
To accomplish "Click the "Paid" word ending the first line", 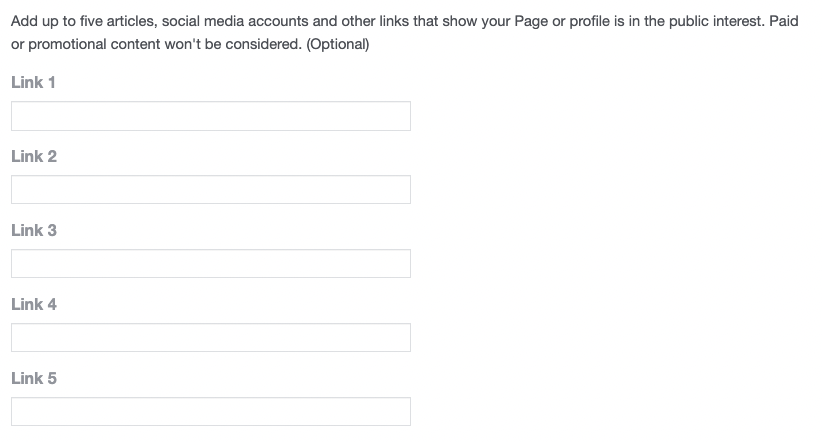I will pyautogui.click(x=784, y=21).
